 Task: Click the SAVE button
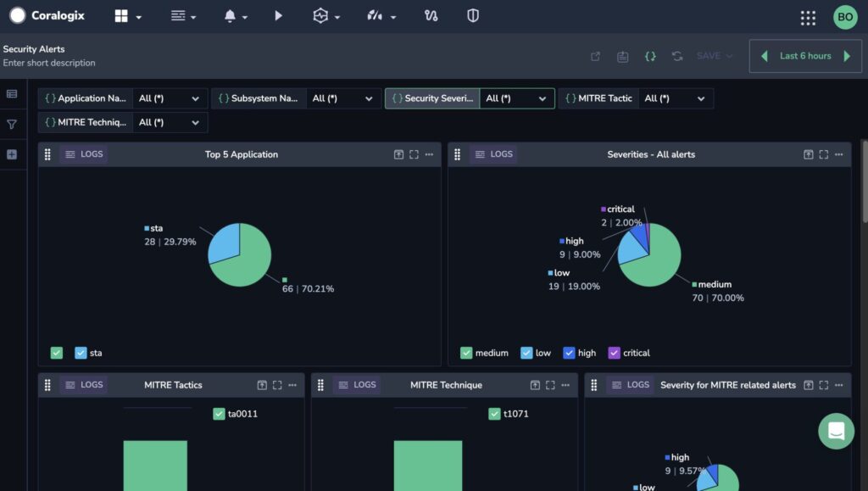click(714, 56)
